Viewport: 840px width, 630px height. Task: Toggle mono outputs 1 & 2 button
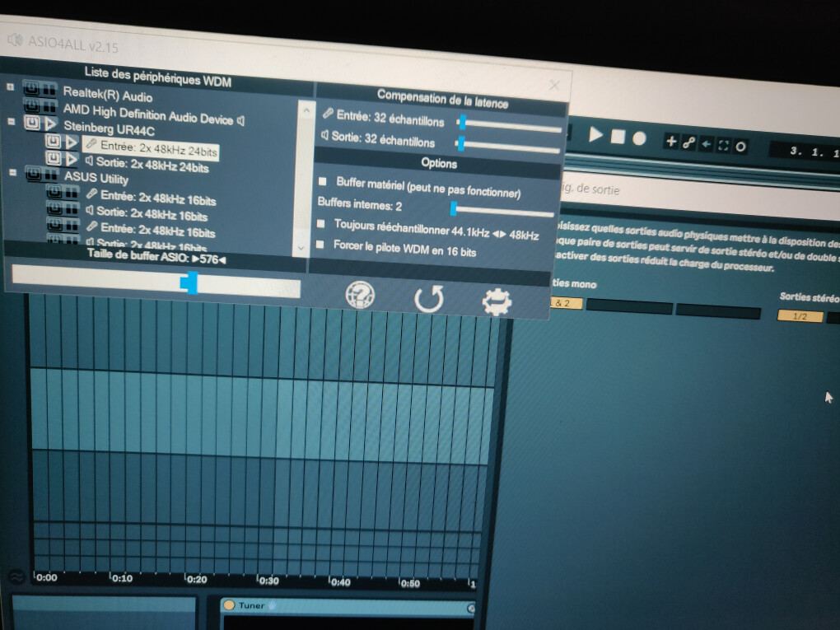click(566, 303)
